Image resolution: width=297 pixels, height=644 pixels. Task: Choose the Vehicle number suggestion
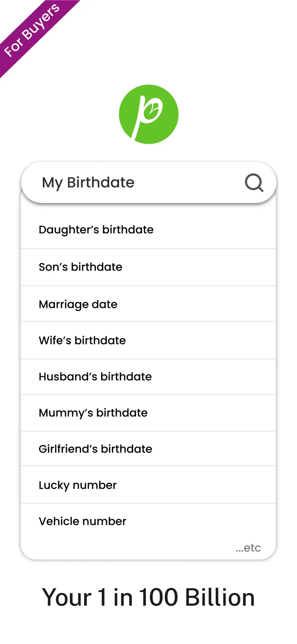[x=148, y=521]
